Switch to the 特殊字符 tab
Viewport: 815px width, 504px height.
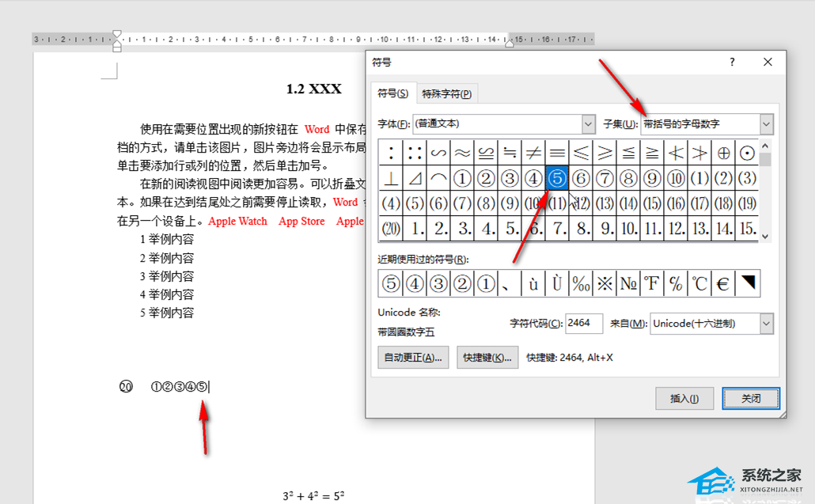447,94
